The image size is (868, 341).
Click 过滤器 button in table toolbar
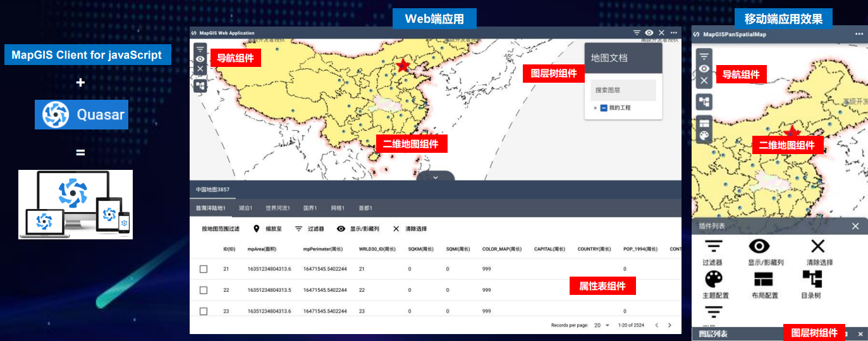point(310,229)
